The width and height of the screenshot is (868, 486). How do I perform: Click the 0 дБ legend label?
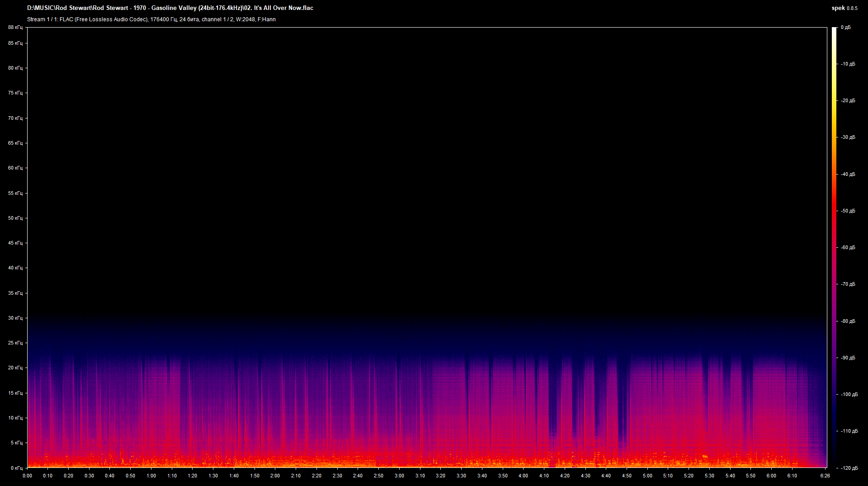845,27
